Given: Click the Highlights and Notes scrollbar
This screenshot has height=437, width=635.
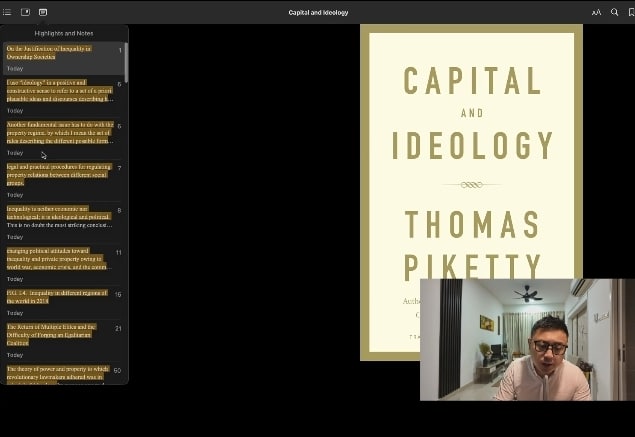Looking at the screenshot, I should (126, 62).
